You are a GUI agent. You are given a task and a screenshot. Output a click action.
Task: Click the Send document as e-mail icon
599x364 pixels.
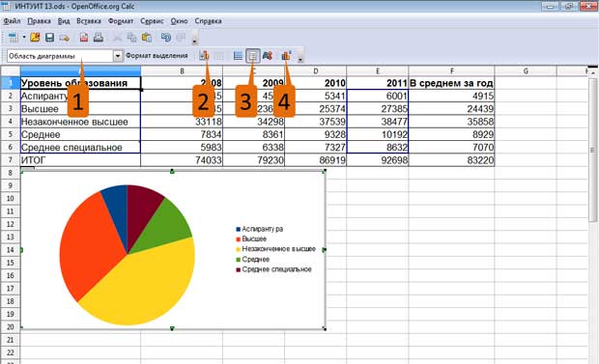click(64, 38)
